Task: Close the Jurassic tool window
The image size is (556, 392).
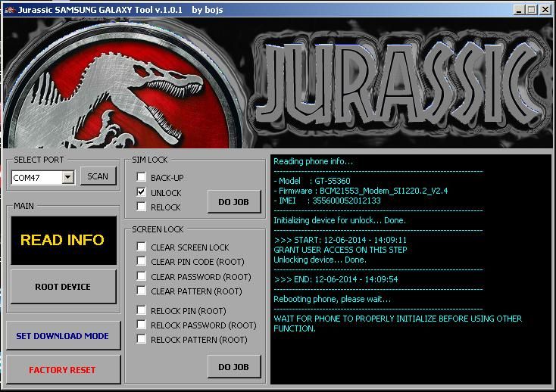Action: pos(545,10)
